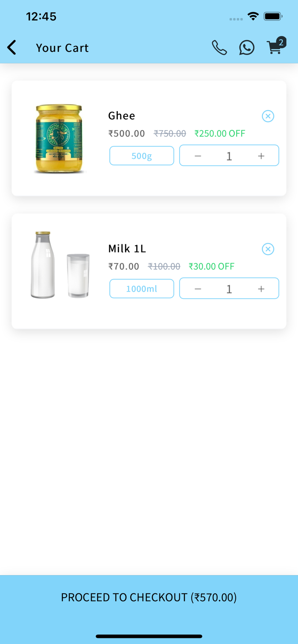Open the Milk 1L item by tapping its name
The image size is (298, 644).
tap(127, 249)
